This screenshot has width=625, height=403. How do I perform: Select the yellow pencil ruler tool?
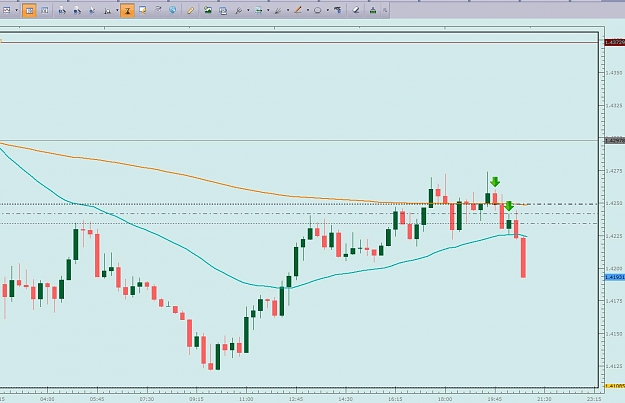click(x=191, y=11)
